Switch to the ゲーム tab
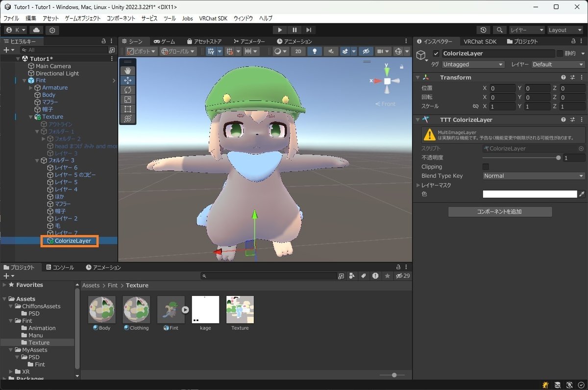 [164, 42]
